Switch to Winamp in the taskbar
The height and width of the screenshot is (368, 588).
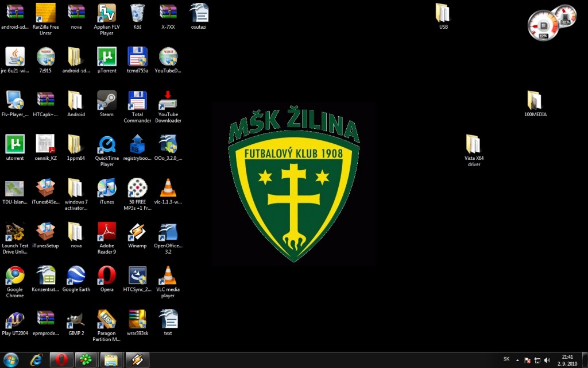(x=137, y=360)
